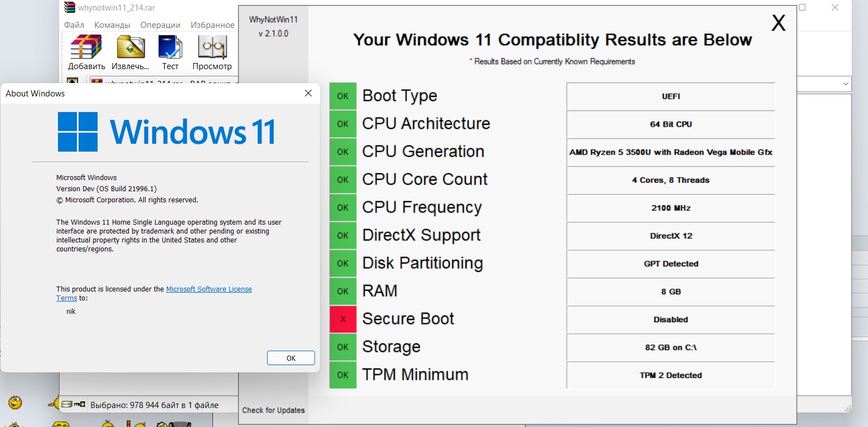Click the CPU Generation label
This screenshot has height=427, width=868.
(x=423, y=151)
